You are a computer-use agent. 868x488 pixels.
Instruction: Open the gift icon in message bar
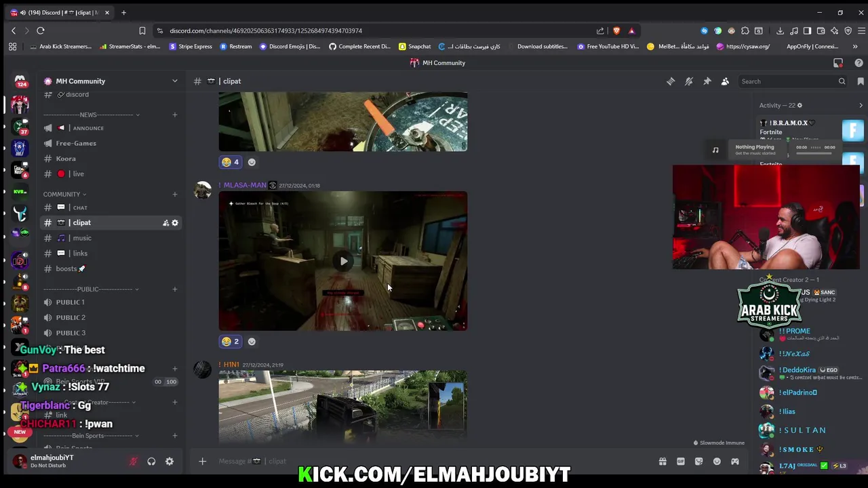pos(663,462)
